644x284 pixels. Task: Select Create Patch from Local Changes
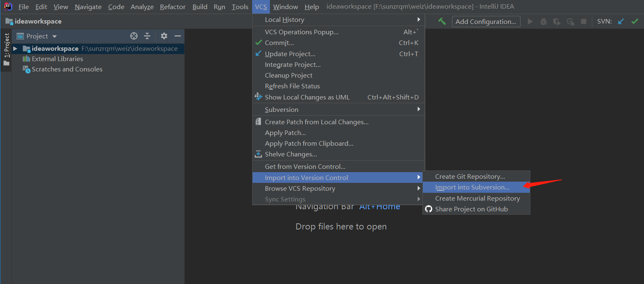pos(339,122)
